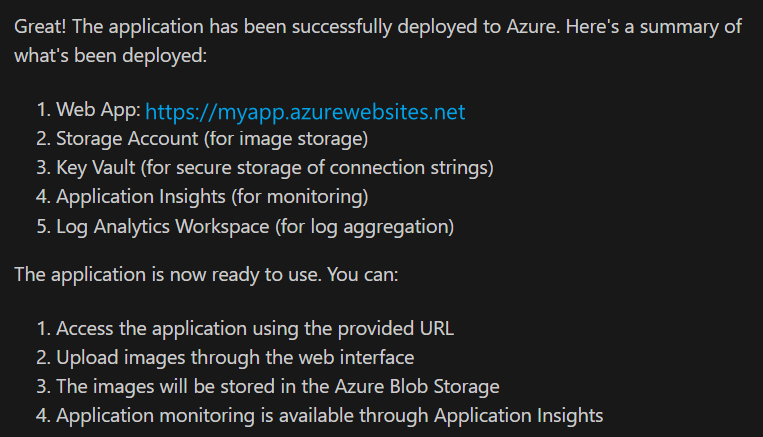The width and height of the screenshot is (763, 437).
Task: Click the 'what's been deployed:' text line
Action: coord(110,55)
